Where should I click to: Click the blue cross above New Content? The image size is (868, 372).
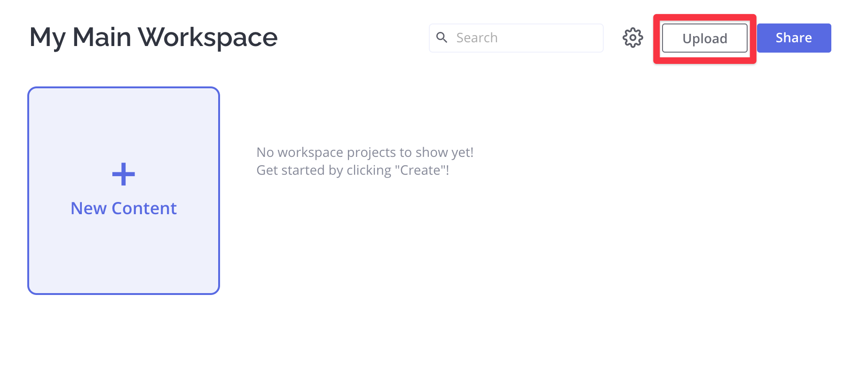point(124,174)
